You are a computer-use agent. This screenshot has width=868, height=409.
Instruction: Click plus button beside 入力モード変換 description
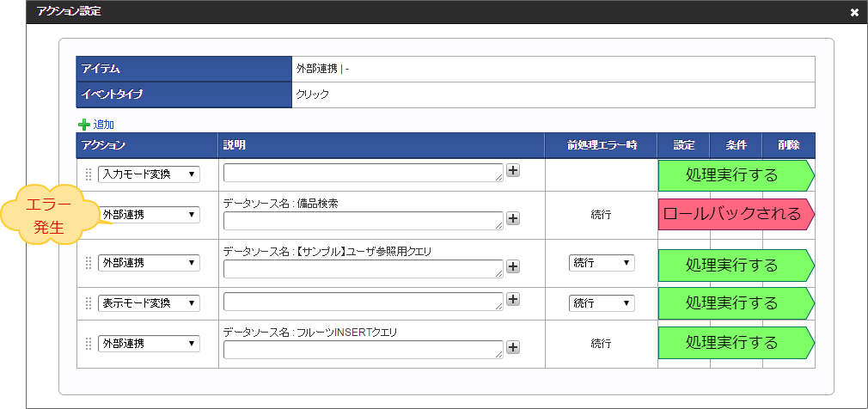point(513,170)
